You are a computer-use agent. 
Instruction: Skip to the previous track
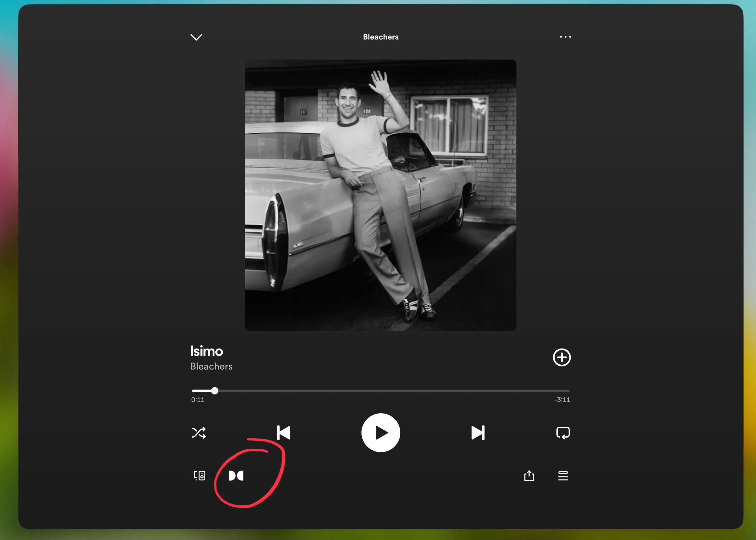click(283, 433)
